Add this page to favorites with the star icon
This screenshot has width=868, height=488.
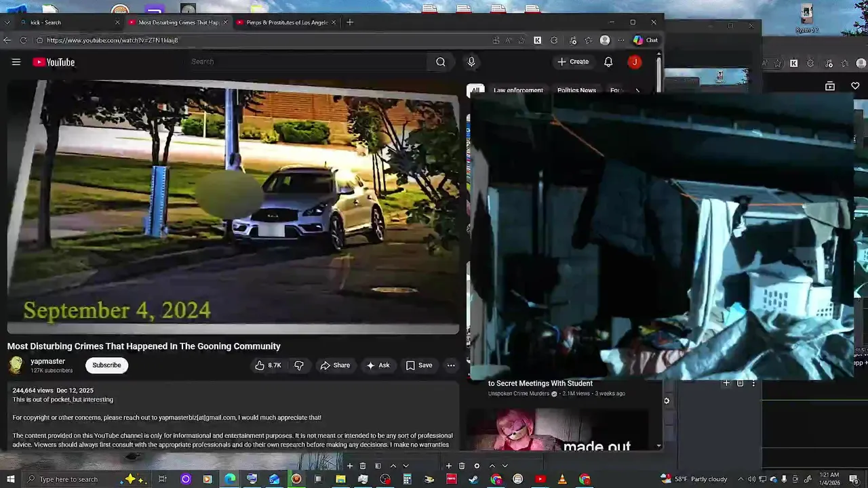tap(521, 40)
